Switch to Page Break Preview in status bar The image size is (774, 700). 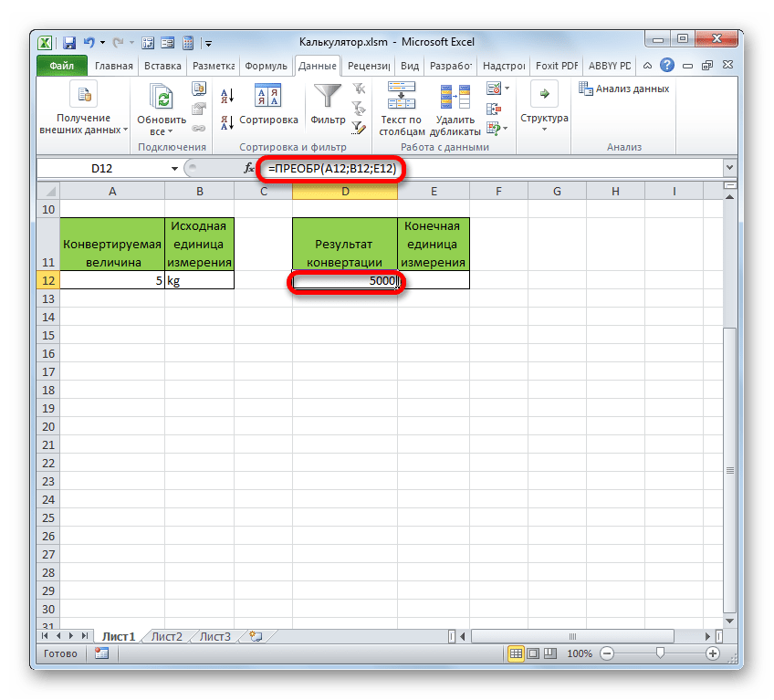click(x=550, y=653)
